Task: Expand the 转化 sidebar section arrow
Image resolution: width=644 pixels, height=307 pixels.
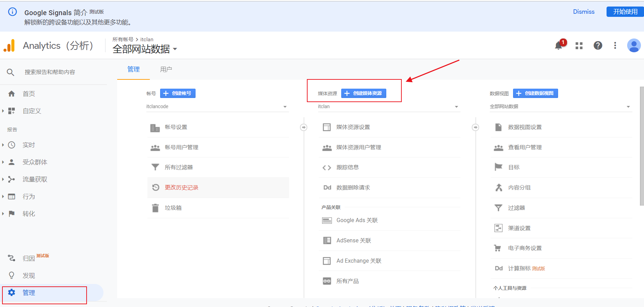Action: tap(3, 213)
